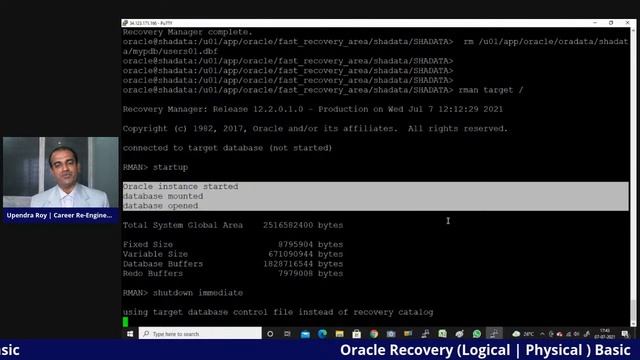Click the 'Fixed Size' value row
The width and height of the screenshot is (640, 360).
tap(233, 244)
